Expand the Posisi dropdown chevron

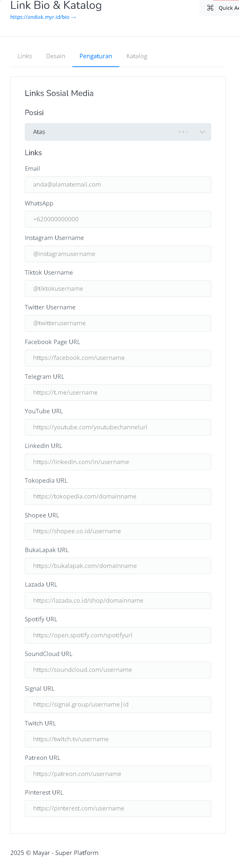pyautogui.click(x=202, y=132)
